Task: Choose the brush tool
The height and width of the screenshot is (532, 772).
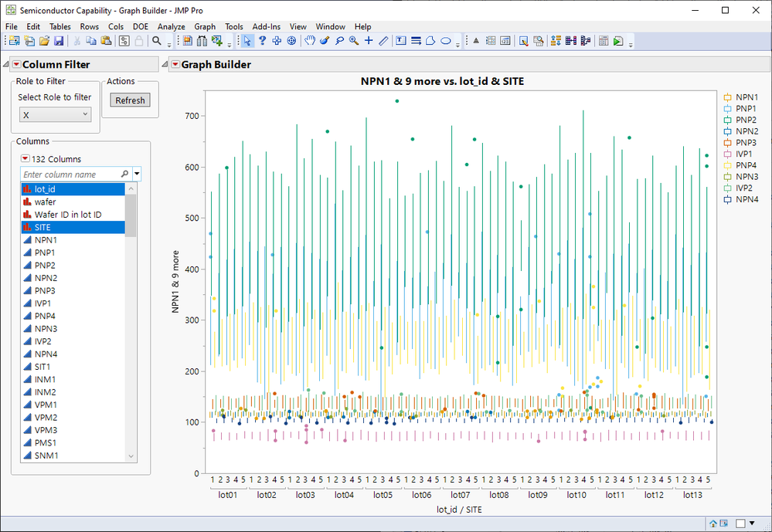Action: [325, 41]
